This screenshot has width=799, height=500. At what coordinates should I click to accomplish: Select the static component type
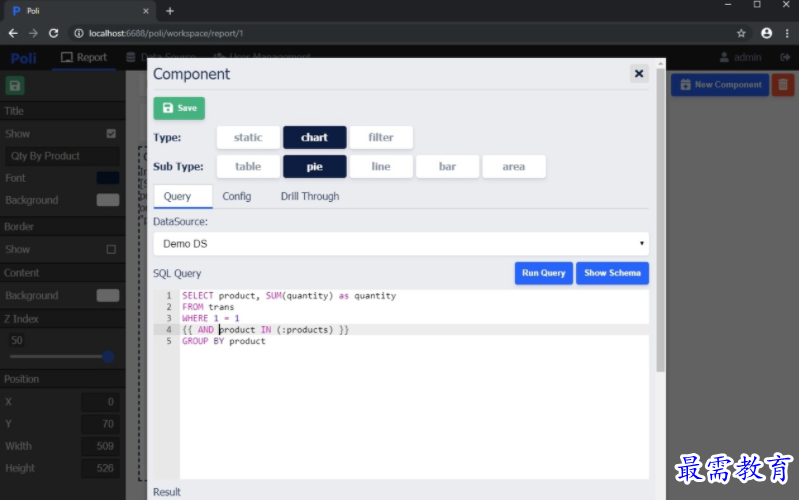tap(248, 138)
